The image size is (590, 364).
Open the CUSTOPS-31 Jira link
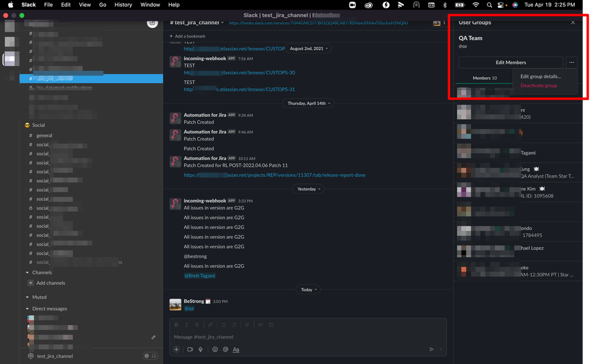click(x=239, y=90)
